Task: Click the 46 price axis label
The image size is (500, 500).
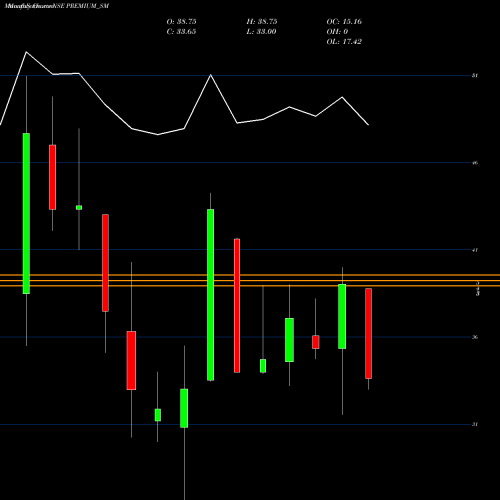Action: tap(475, 163)
